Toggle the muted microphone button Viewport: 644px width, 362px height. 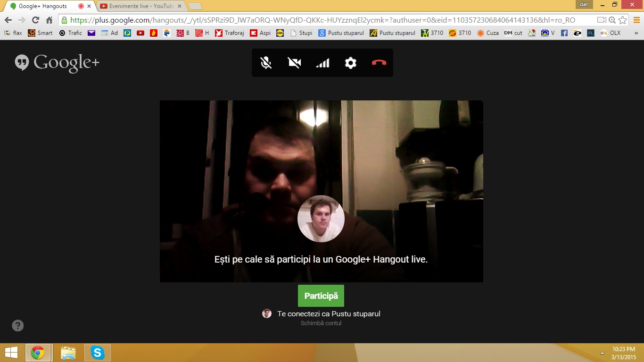(x=266, y=63)
